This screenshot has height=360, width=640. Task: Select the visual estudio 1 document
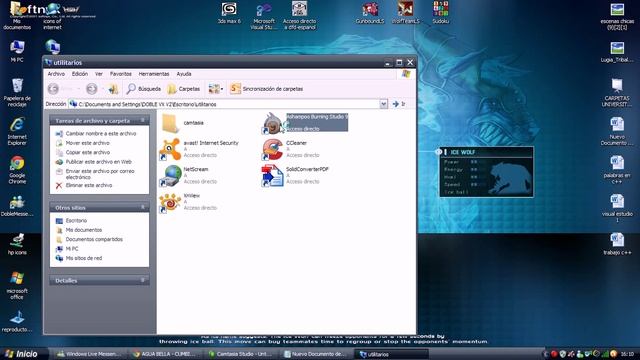point(617,208)
